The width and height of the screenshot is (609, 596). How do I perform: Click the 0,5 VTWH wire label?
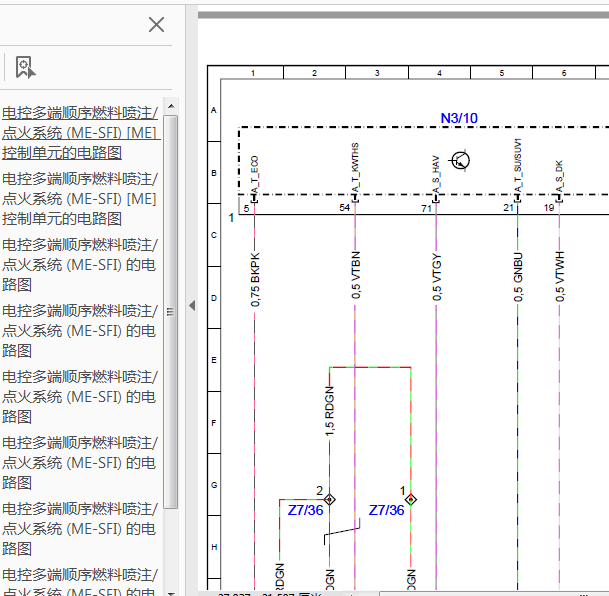560,276
